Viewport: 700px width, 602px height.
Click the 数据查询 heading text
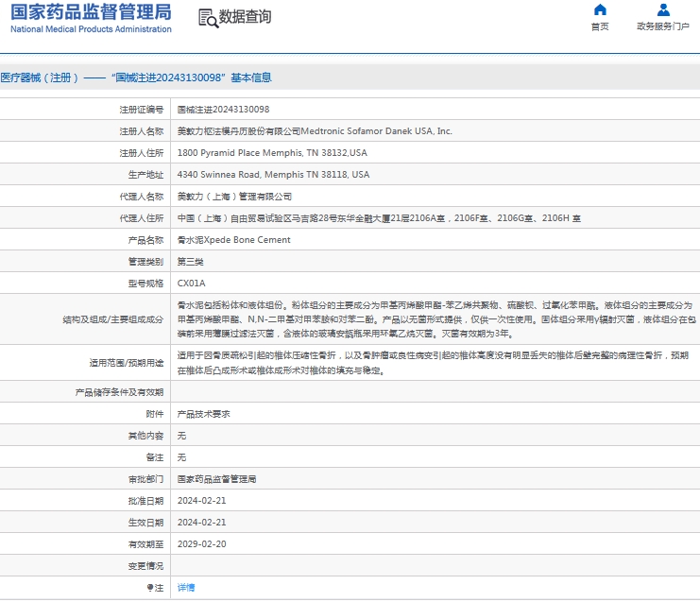(x=245, y=17)
